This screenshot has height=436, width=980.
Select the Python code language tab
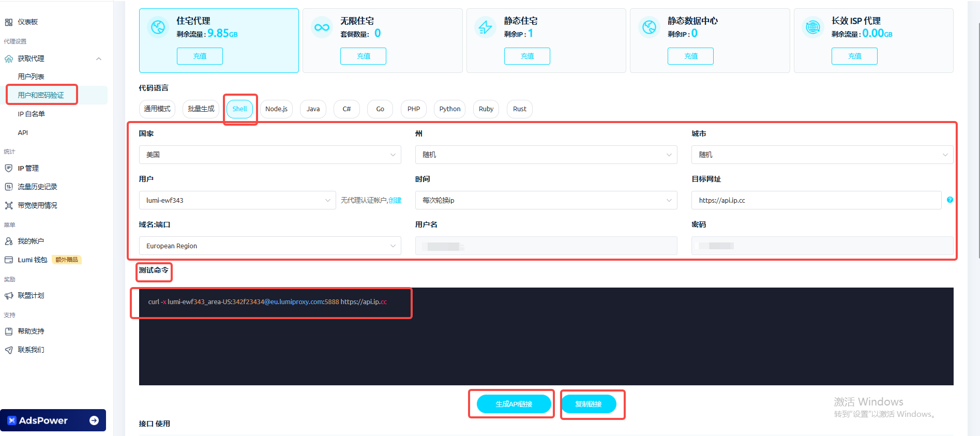click(449, 109)
